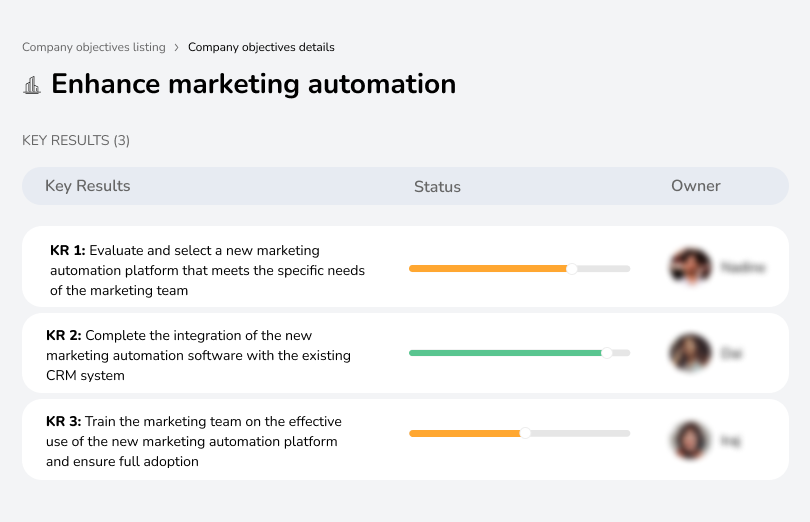This screenshot has width=810, height=522.
Task: Select the Enhance marketing automation title
Action: click(254, 84)
